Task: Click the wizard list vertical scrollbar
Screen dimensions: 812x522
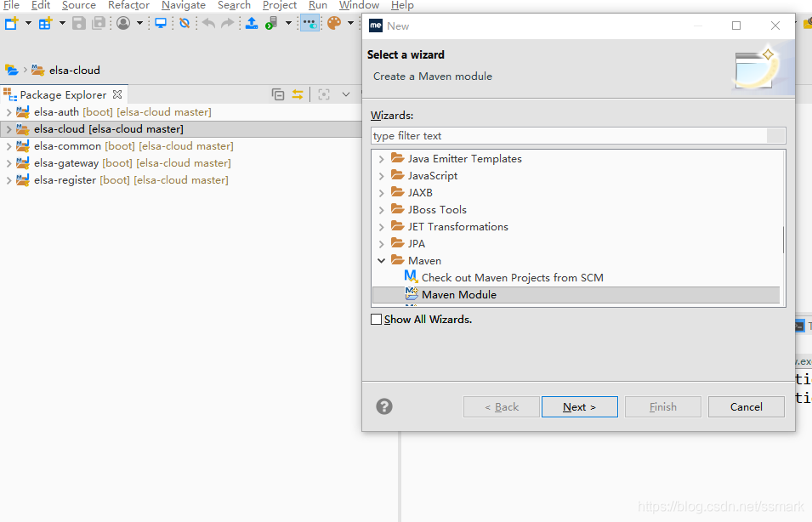Action: pos(783,240)
